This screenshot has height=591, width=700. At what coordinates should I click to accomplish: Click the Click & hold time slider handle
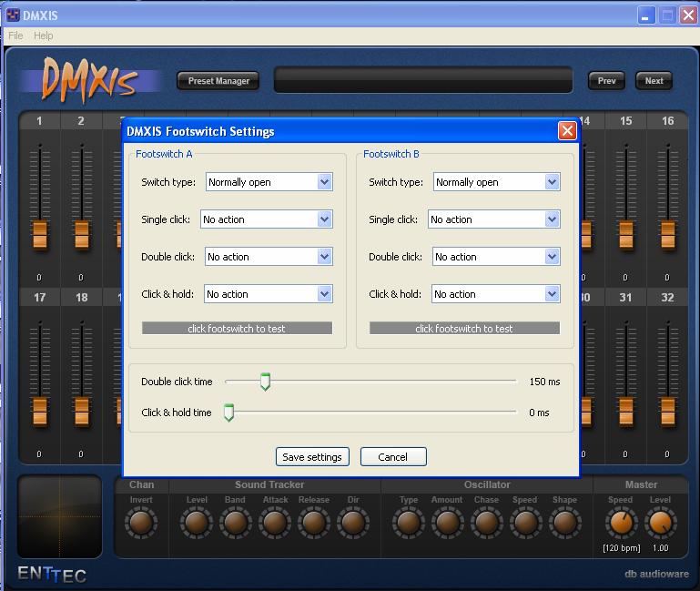coord(229,413)
